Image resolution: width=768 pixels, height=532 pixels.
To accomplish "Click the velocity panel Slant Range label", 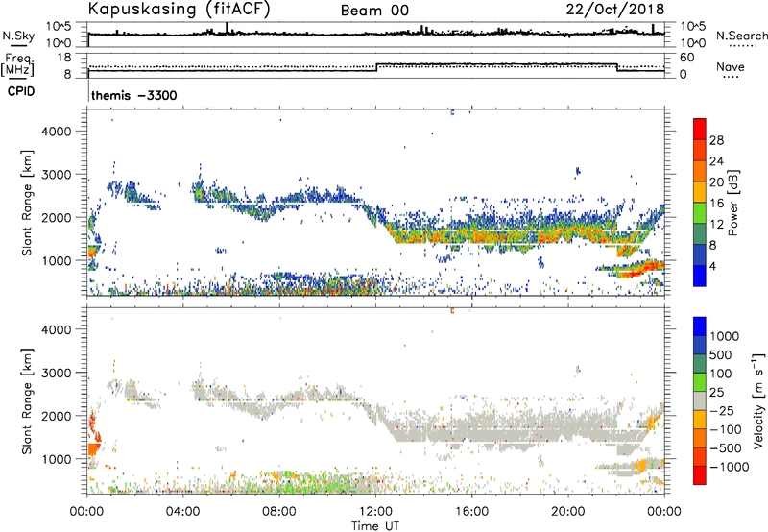I will [x=27, y=401].
